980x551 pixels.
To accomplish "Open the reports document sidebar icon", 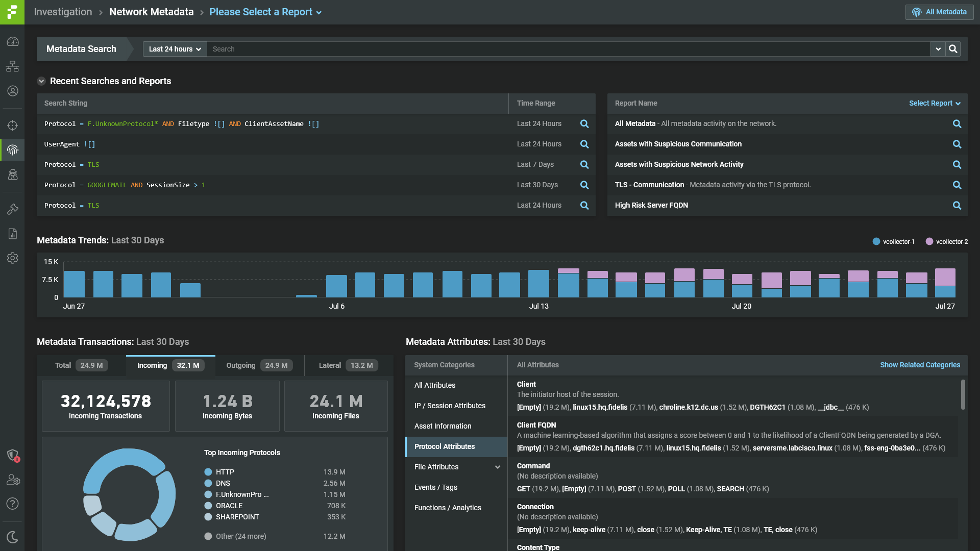I will 13,234.
